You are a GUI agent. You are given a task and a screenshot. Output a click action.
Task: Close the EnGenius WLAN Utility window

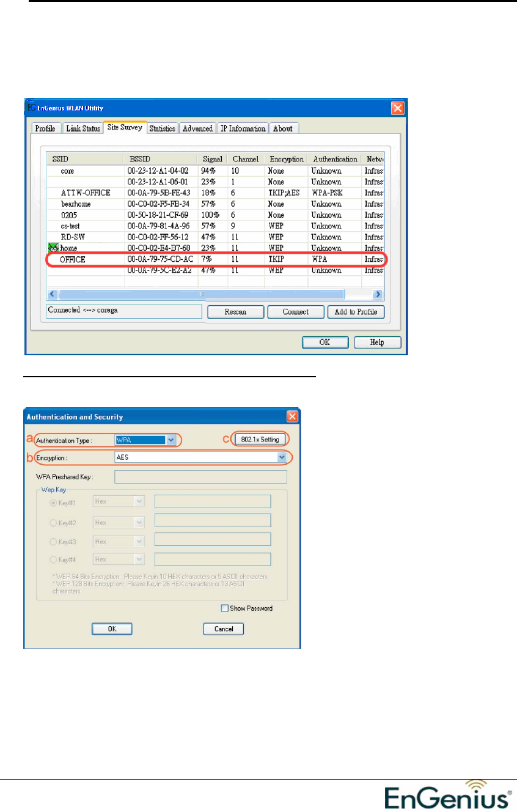(397, 108)
